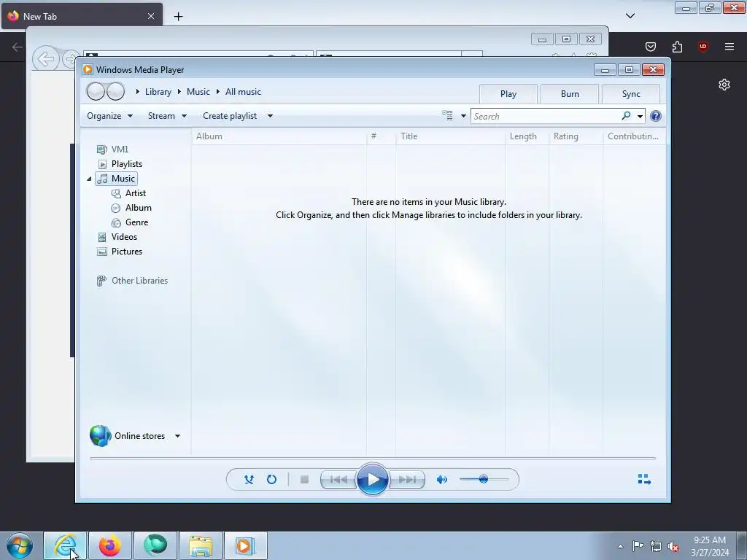Sort by the # track number column
Viewport: 747px width, 560px height.
point(381,136)
